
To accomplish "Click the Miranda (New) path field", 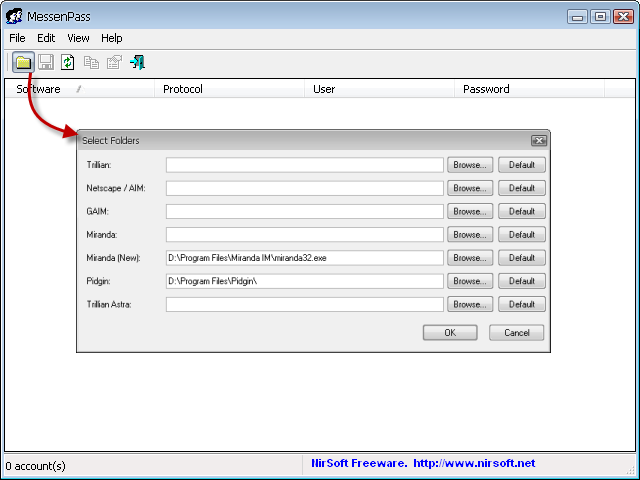I will click(304, 258).
